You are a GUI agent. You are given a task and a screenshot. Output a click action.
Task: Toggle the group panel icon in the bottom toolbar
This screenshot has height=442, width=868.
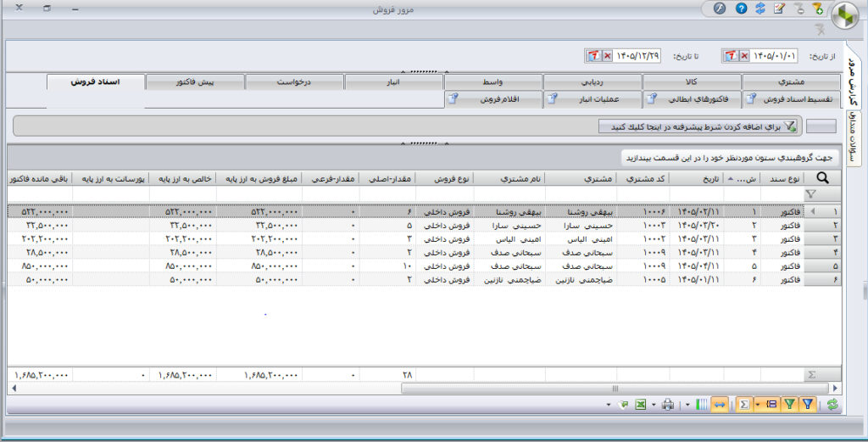click(771, 405)
